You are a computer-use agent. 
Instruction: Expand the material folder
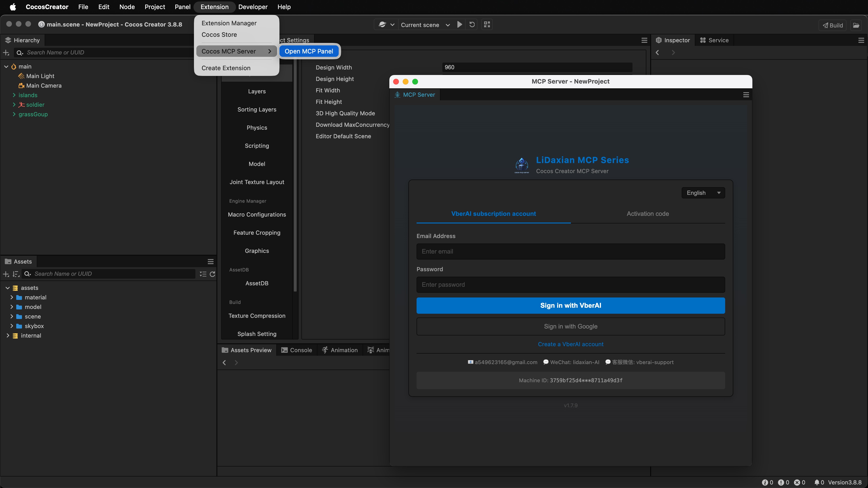coord(12,297)
